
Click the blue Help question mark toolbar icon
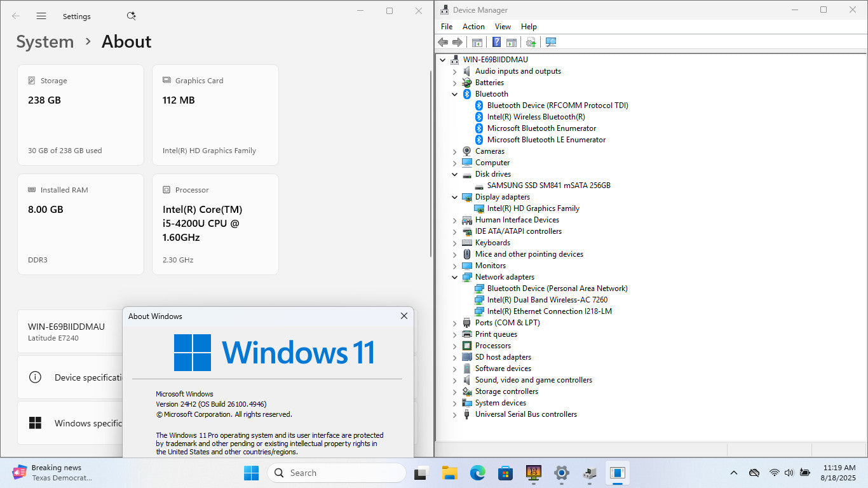[496, 42]
